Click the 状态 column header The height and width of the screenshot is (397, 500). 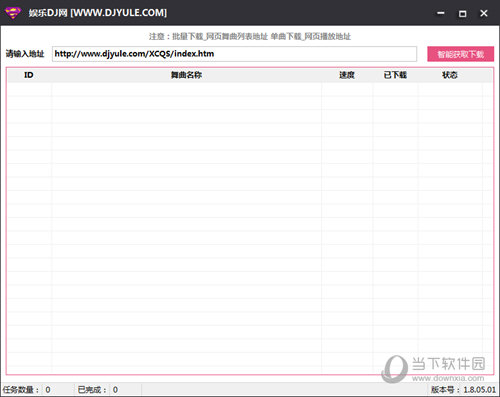450,75
